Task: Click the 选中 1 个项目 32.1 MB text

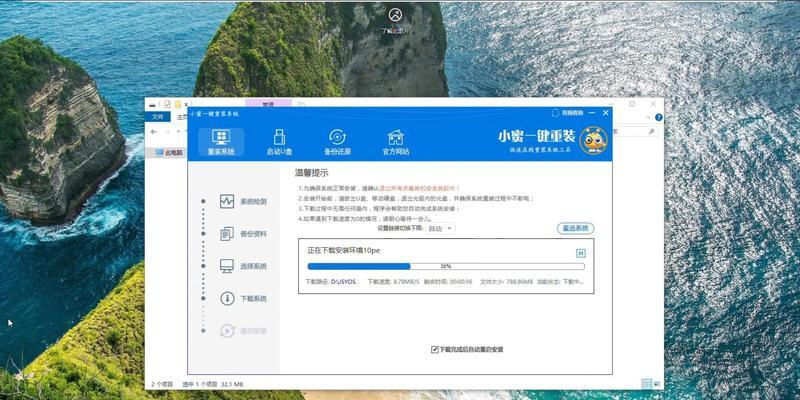Action: click(211, 384)
